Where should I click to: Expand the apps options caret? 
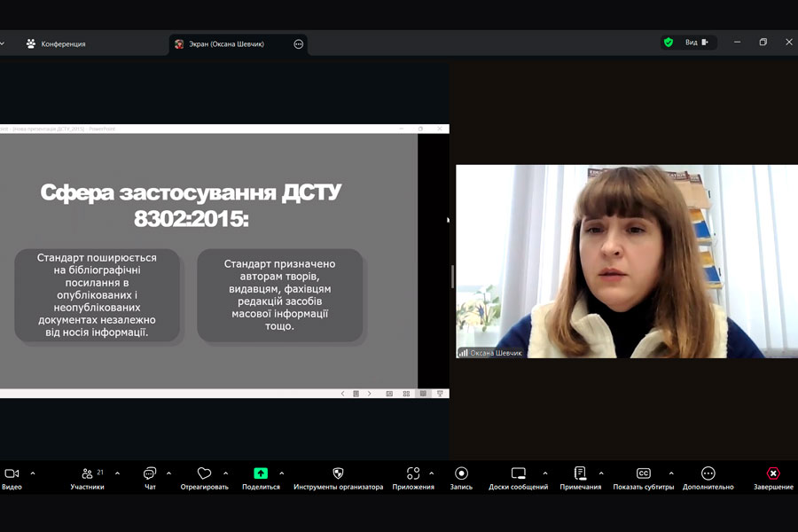[x=431, y=473]
